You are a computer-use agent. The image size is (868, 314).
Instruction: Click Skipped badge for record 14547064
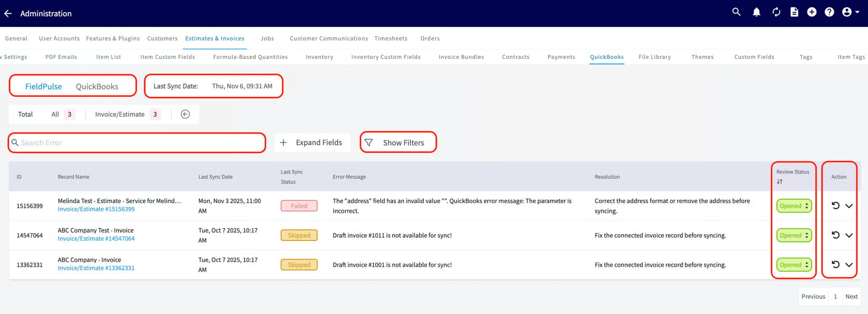click(299, 236)
